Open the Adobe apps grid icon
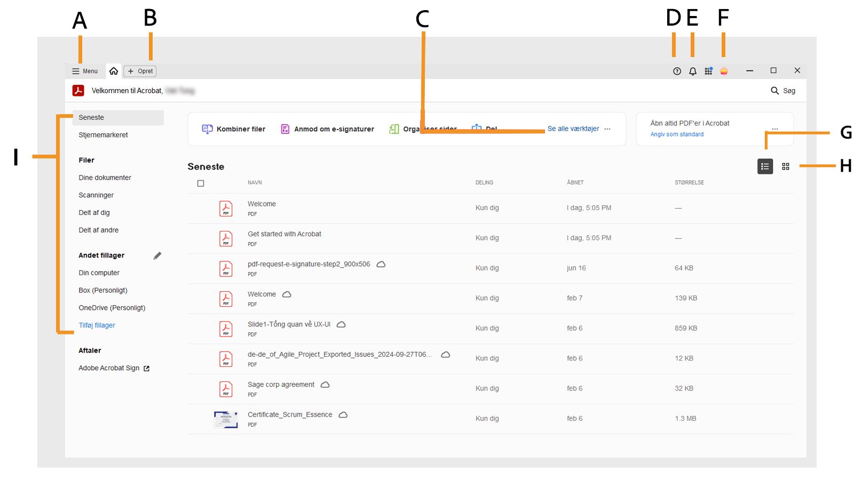Image resolution: width=854 pixels, height=504 pixels. coord(708,71)
